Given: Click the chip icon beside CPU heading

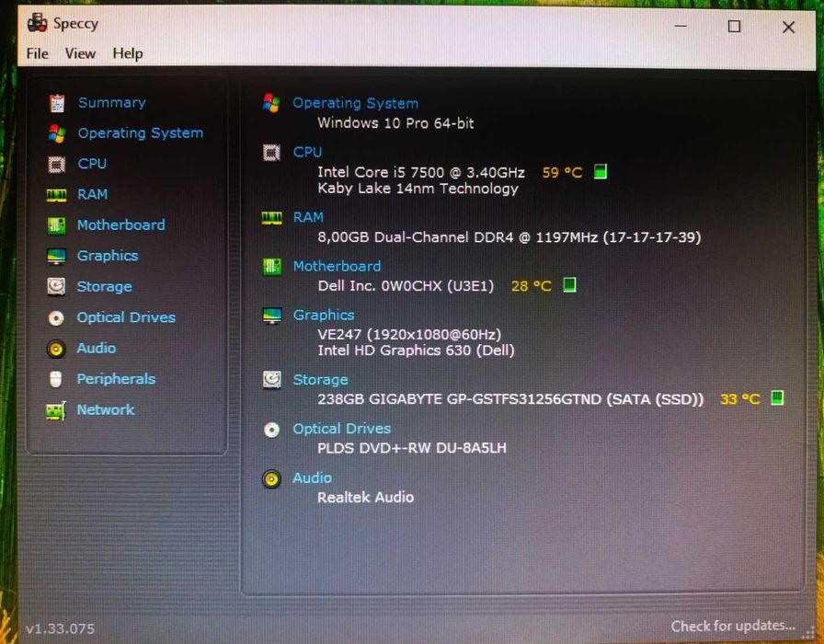Looking at the screenshot, I should coord(271,153).
